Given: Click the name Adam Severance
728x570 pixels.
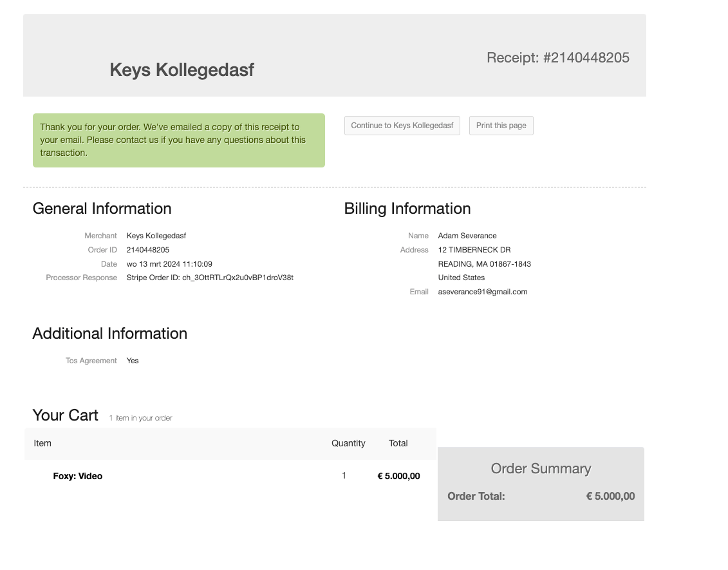Looking at the screenshot, I should pos(467,236).
